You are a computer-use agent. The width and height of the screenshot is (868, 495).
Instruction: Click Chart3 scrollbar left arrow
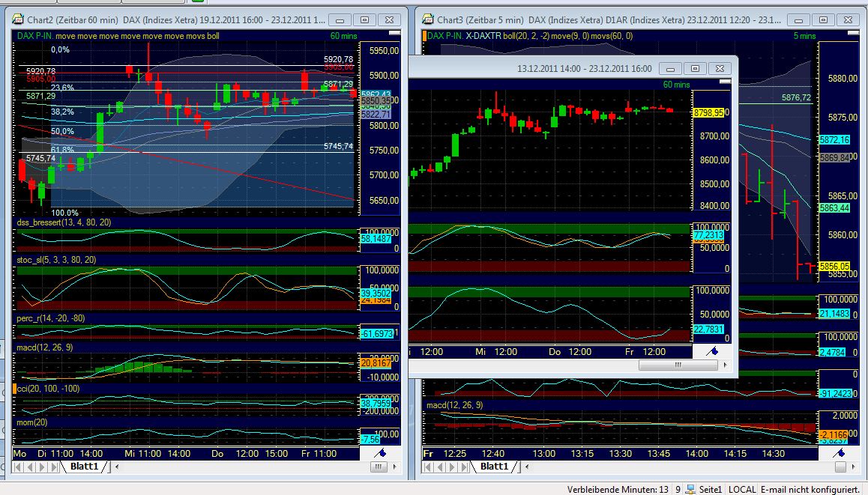point(527,467)
